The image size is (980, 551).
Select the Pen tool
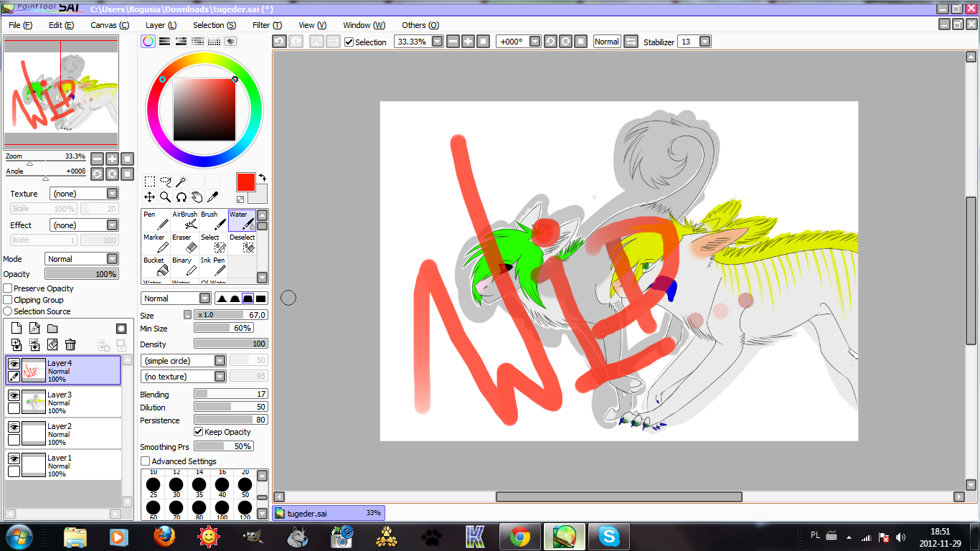coord(156,220)
